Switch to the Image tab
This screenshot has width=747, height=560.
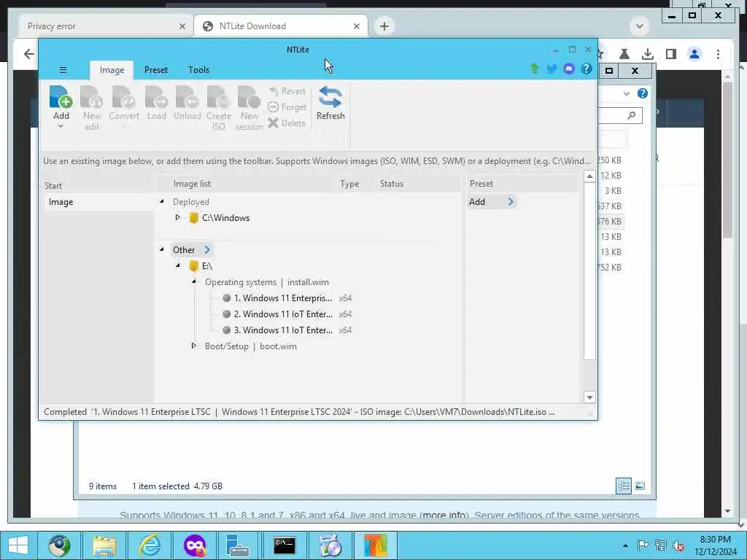pyautogui.click(x=112, y=70)
